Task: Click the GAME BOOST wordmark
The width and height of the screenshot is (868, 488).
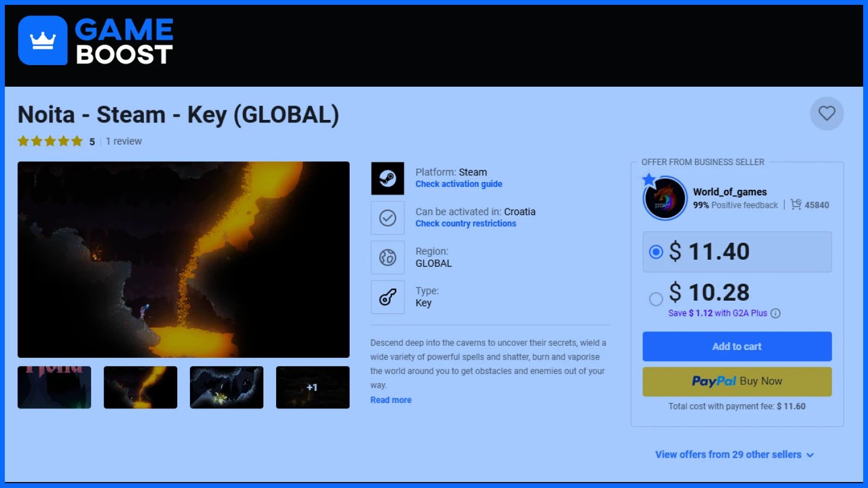Action: pos(124,41)
